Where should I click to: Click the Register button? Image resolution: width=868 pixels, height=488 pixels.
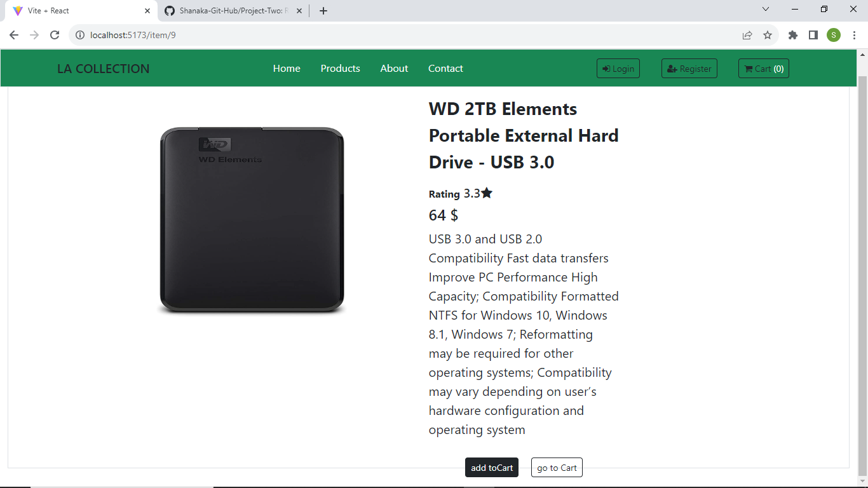[689, 69]
